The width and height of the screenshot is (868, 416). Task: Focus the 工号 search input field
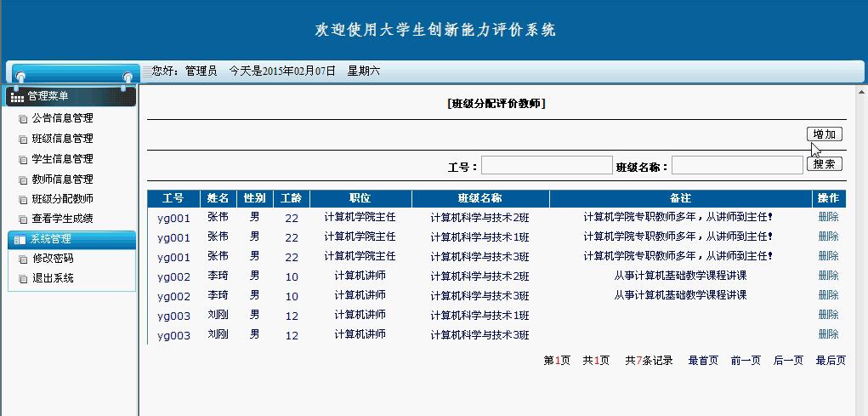547,165
